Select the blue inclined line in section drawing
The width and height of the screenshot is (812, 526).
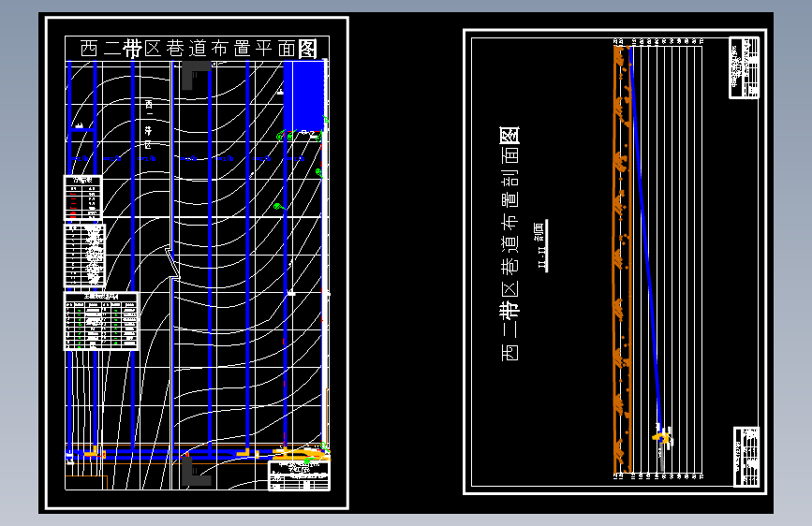click(x=645, y=242)
